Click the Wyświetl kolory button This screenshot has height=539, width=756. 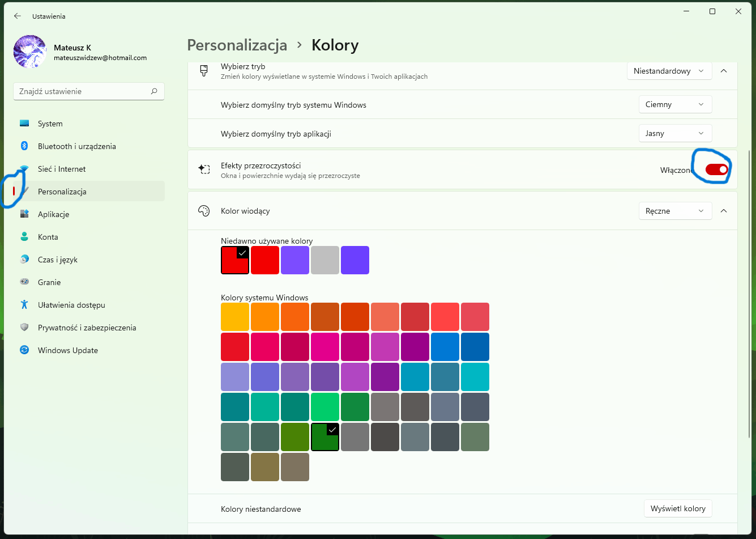tap(678, 508)
